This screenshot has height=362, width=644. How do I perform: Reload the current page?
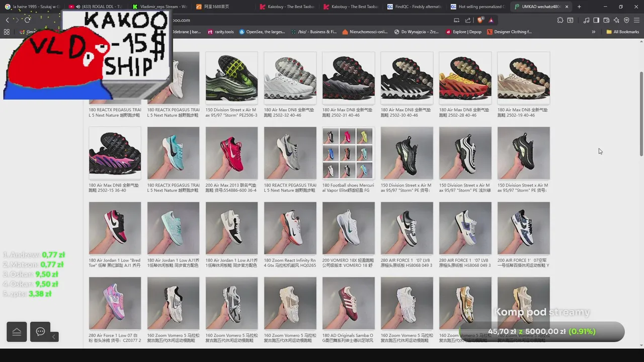(x=27, y=20)
